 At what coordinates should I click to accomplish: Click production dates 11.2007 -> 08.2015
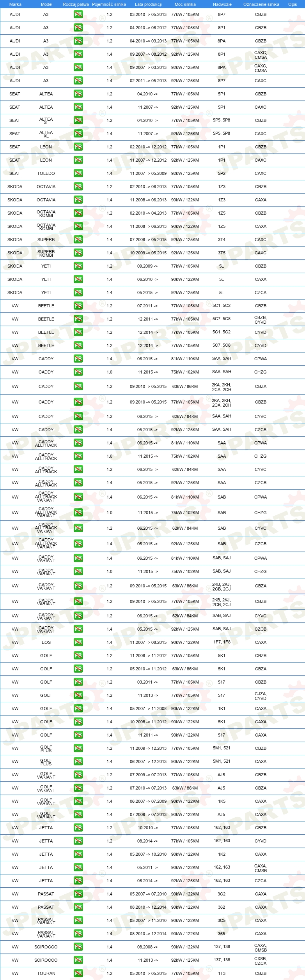(x=148, y=642)
